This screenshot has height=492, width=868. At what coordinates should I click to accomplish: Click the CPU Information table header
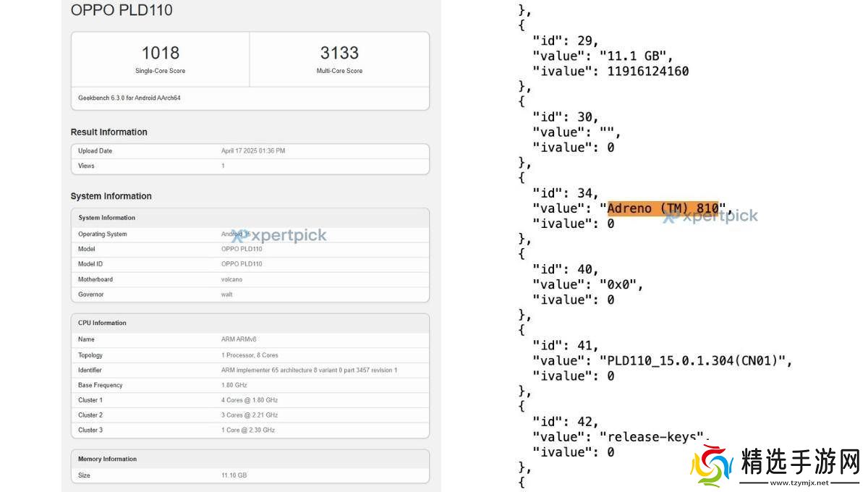click(102, 323)
